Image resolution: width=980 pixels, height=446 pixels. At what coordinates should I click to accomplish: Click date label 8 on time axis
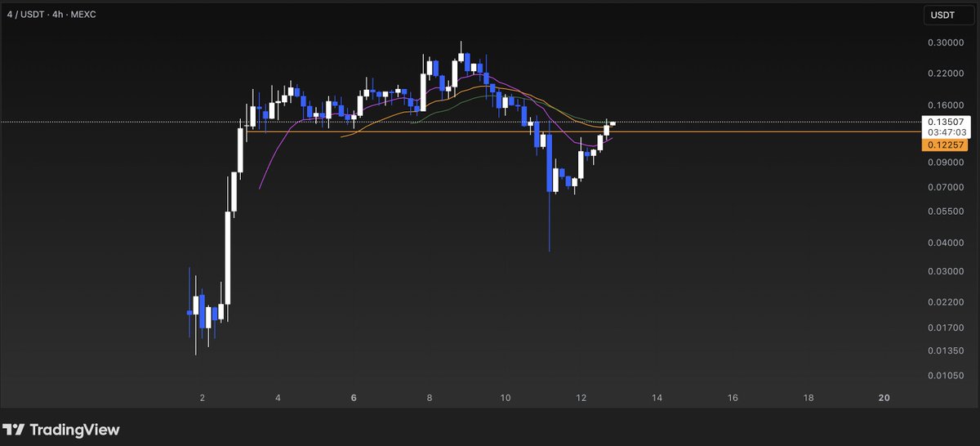[x=430, y=398]
